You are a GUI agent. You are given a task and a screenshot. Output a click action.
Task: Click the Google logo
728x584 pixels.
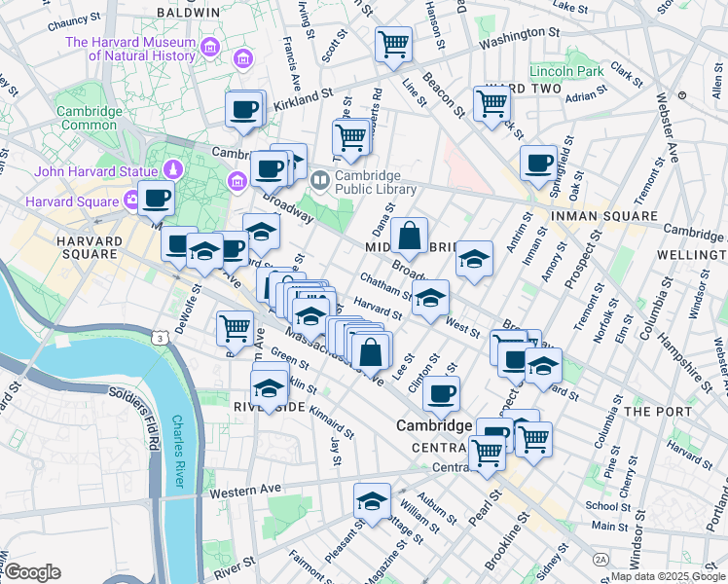click(x=32, y=572)
